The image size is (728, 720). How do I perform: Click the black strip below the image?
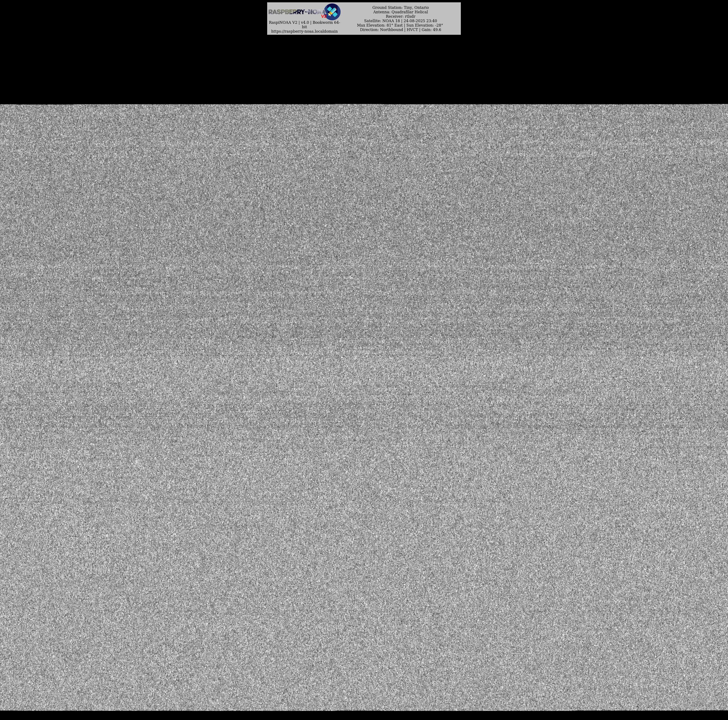pos(364,715)
